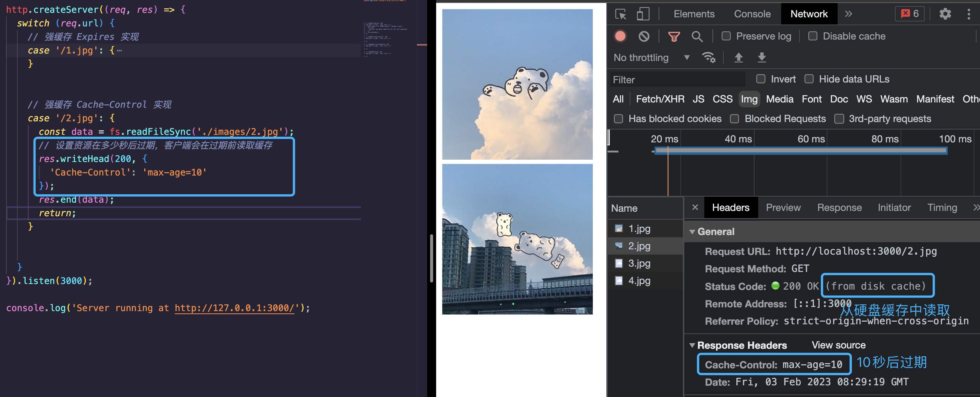
Task: Import HAR file upload icon
Action: [739, 58]
